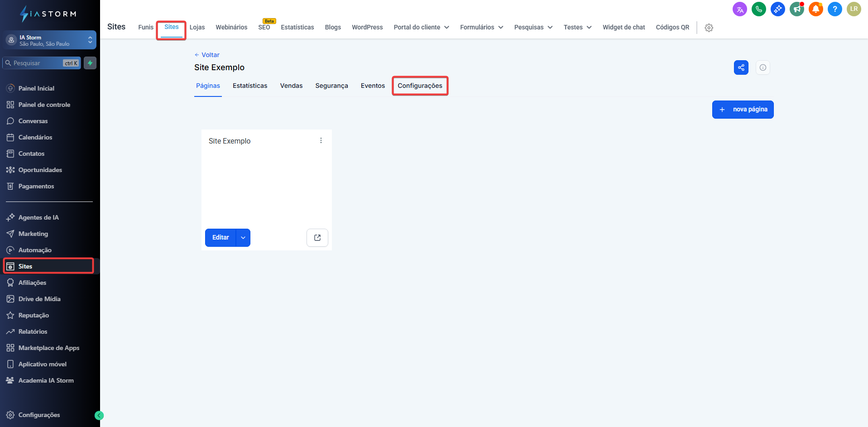868x427 pixels.
Task: Select the Funis top navigation tab
Action: tap(146, 28)
